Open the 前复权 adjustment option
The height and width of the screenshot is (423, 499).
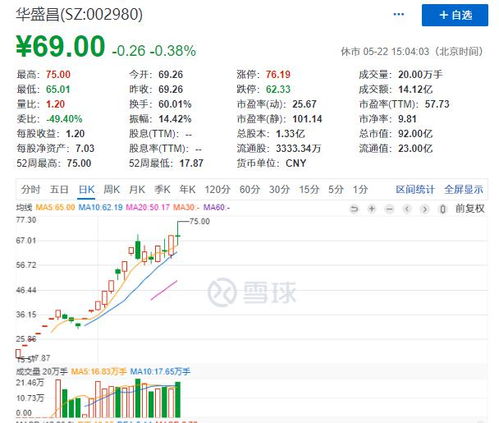[470, 209]
